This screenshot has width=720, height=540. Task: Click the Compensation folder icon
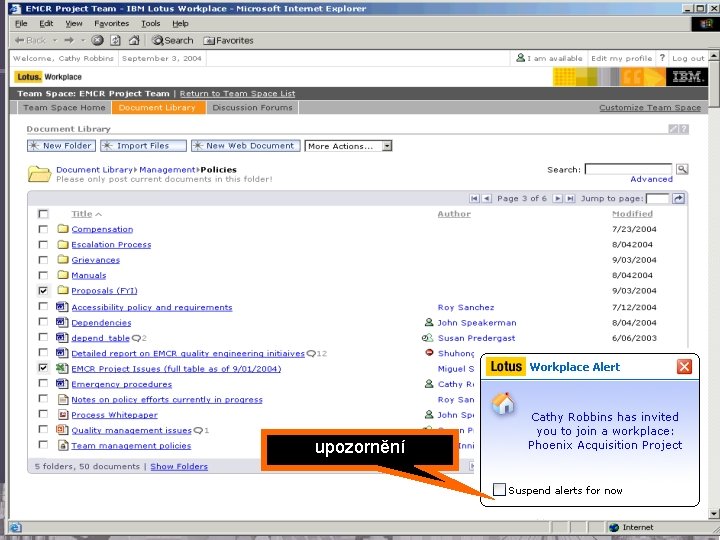(x=63, y=229)
